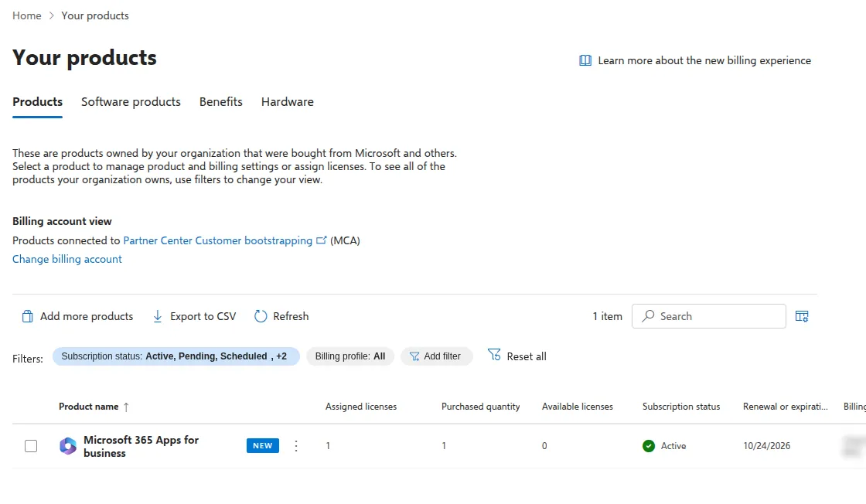Screen dimensions: 866x504
Task: Open the Subscription status filter
Action: pos(176,356)
